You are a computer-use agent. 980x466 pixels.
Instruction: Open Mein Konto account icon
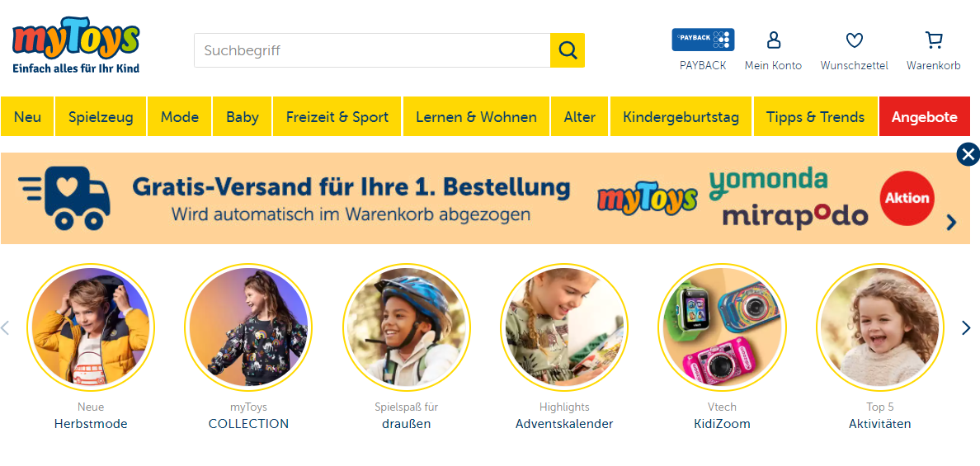(774, 40)
